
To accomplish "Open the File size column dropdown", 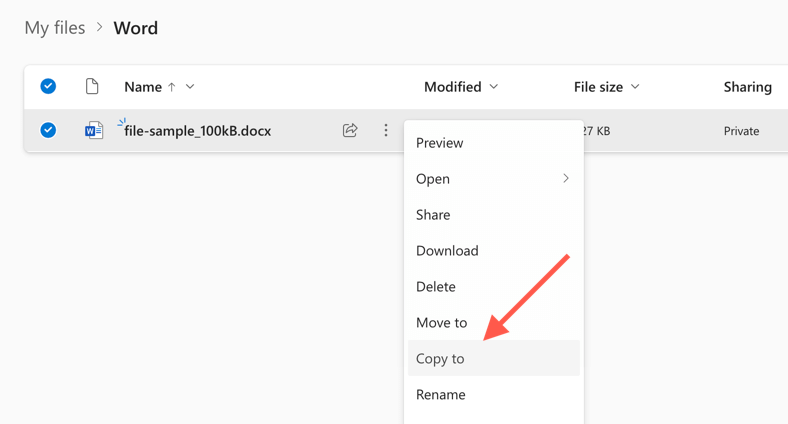I will point(635,87).
